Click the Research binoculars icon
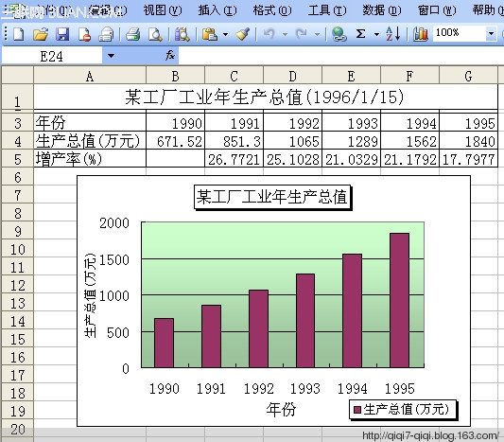The height and width of the screenshot is (442, 504). [182, 34]
